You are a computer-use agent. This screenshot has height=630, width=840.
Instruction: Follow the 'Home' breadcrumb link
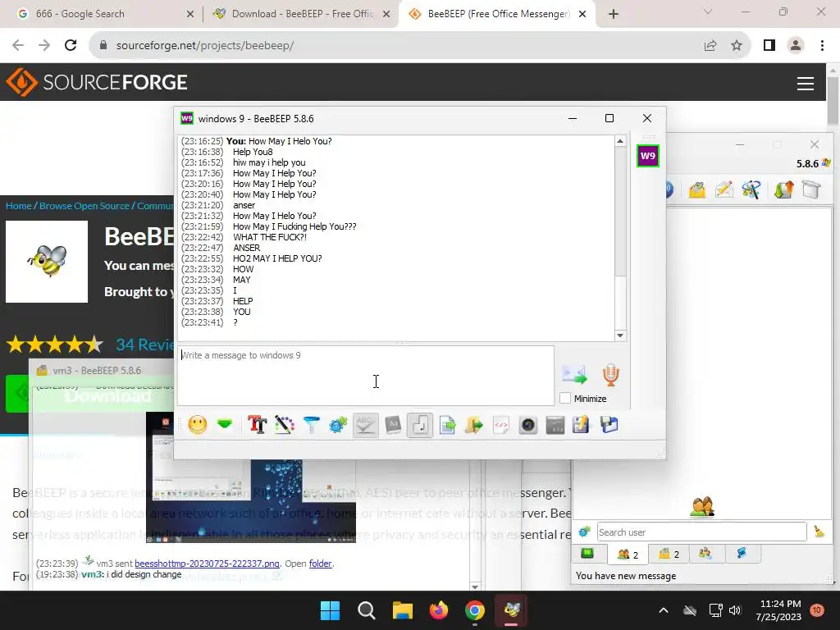pyautogui.click(x=19, y=206)
